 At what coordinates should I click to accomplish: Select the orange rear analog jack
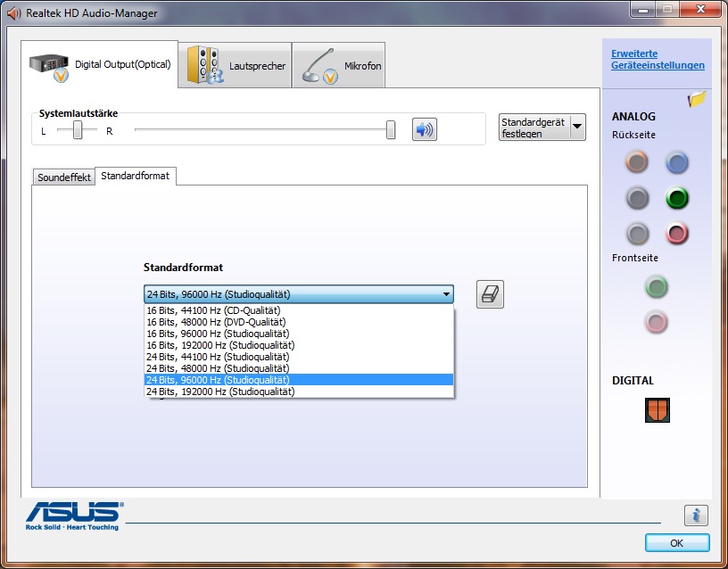coord(636,162)
